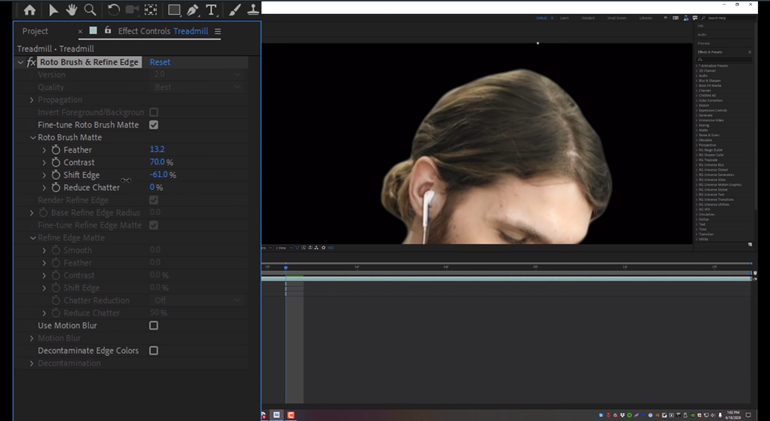Enable Decontaminate Edge Colors checkbox
The image size is (770, 421).
(x=154, y=350)
